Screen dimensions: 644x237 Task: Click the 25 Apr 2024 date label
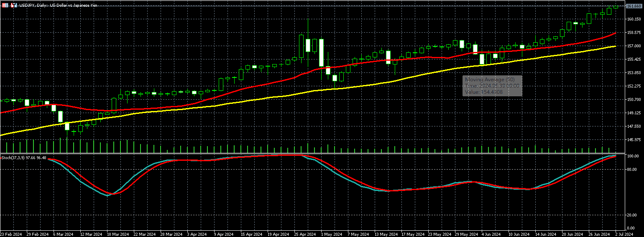click(304, 234)
